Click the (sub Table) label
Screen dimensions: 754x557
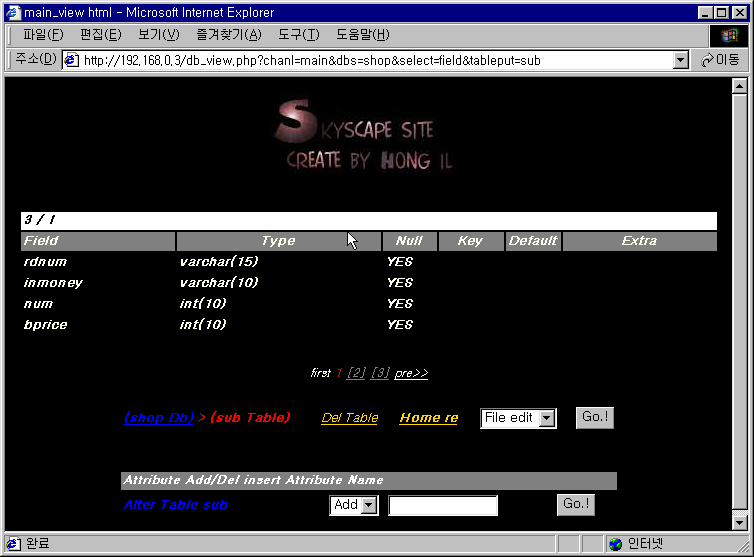pyautogui.click(x=250, y=418)
